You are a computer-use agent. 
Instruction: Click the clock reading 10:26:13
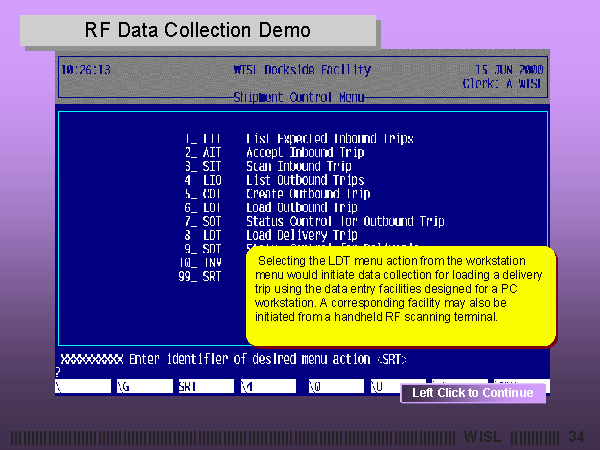(86, 70)
